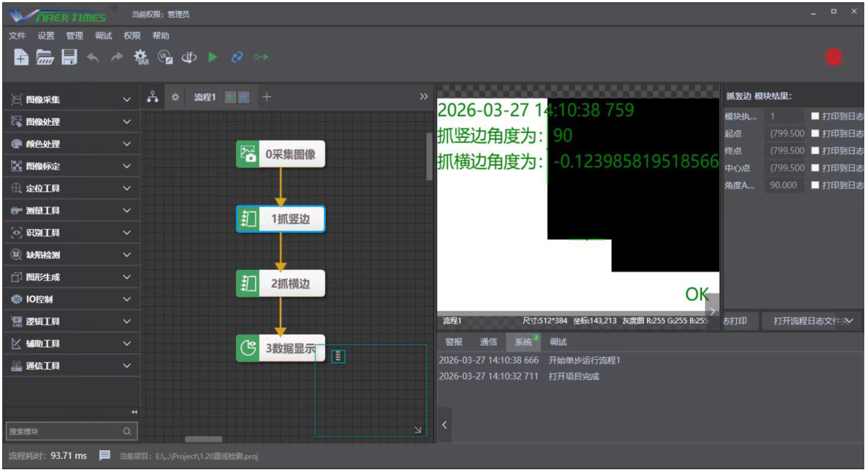
Task: Open the log message icon in status bar
Action: (x=105, y=456)
